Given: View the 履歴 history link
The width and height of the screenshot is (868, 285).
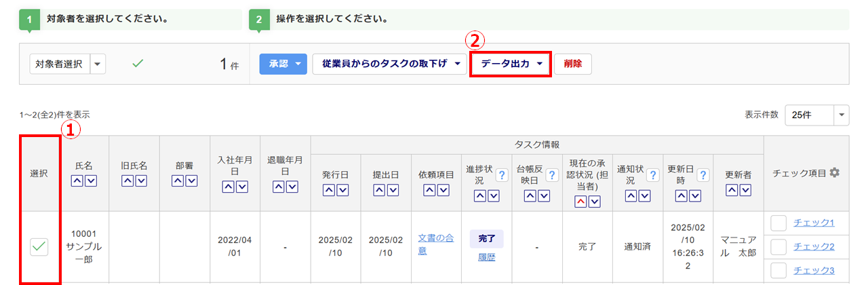Looking at the screenshot, I should pos(486,258).
